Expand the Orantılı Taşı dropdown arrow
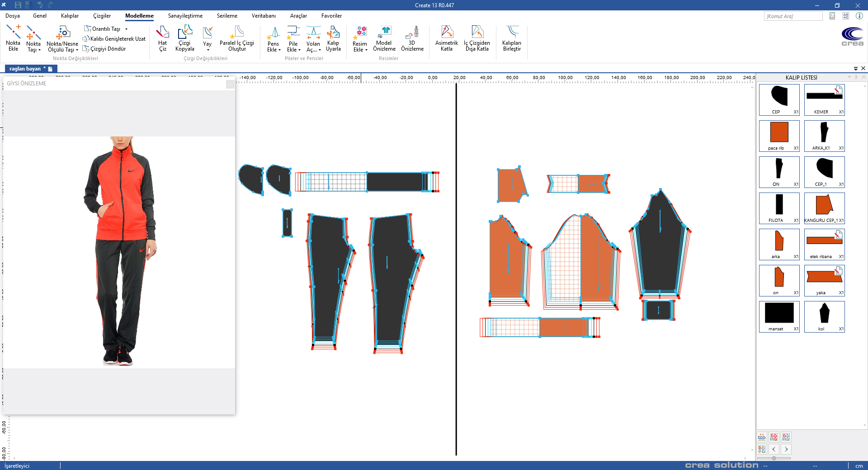Image resolution: width=868 pixels, height=470 pixels. (x=127, y=29)
